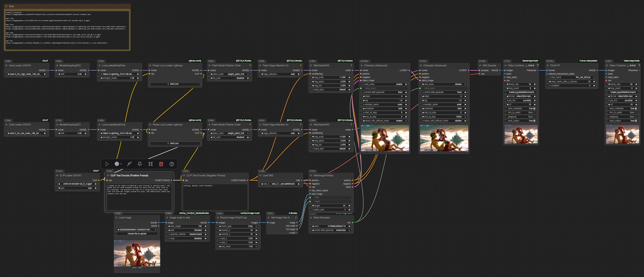This screenshot has width=644, height=277.
Task: Collapse Round Image (Pad/Crop) node dot
Action: (218, 218)
